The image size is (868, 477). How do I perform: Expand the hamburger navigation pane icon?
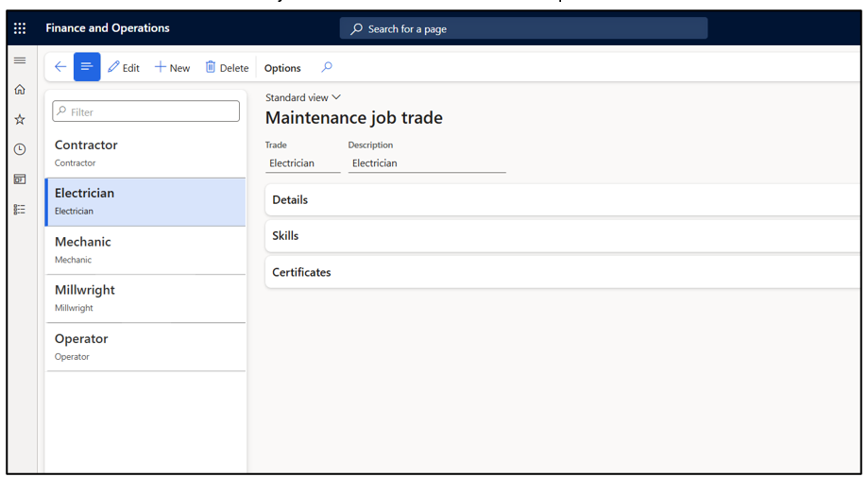pyautogui.click(x=20, y=60)
